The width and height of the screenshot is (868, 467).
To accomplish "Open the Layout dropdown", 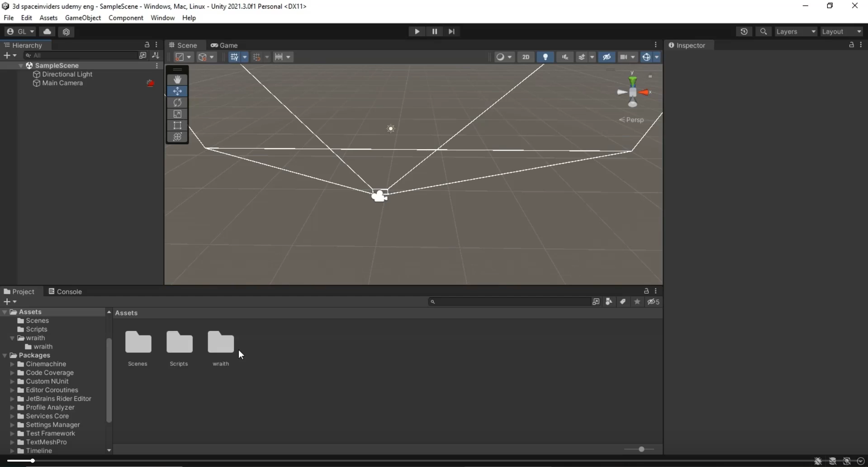I will tap(842, 31).
